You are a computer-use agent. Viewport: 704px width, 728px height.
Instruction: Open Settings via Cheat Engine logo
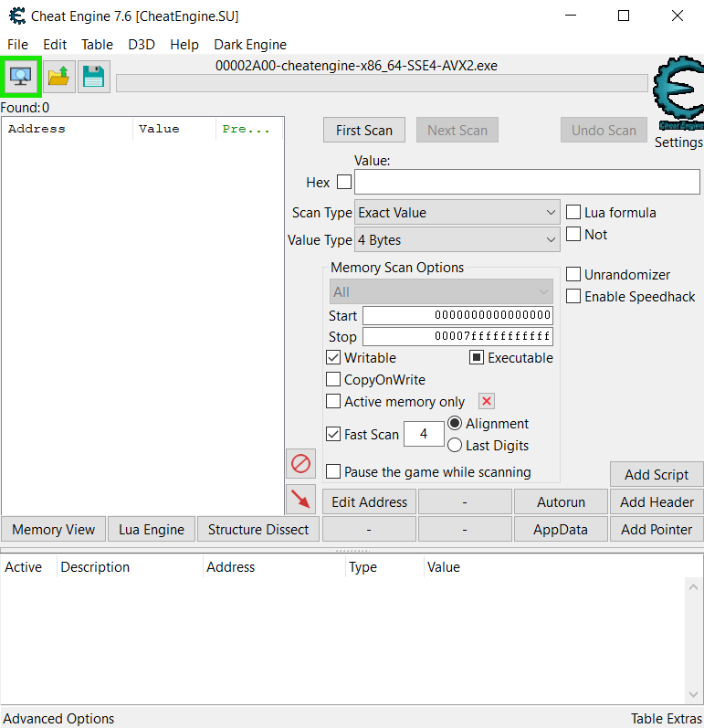pyautogui.click(x=678, y=96)
